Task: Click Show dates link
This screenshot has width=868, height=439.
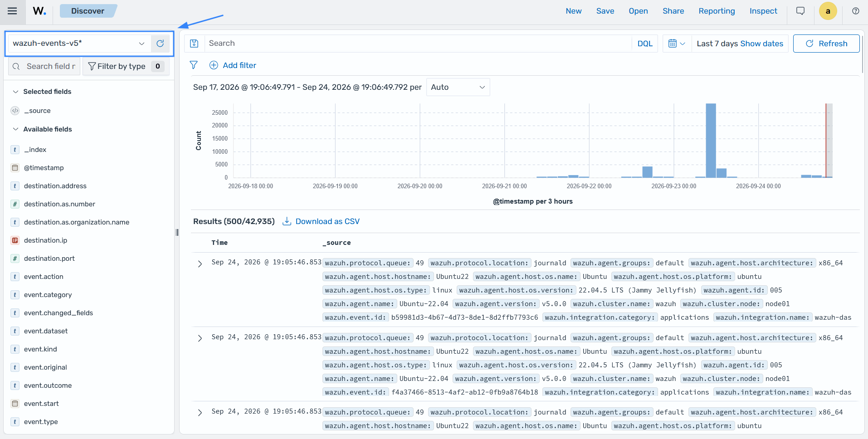Action: click(761, 44)
